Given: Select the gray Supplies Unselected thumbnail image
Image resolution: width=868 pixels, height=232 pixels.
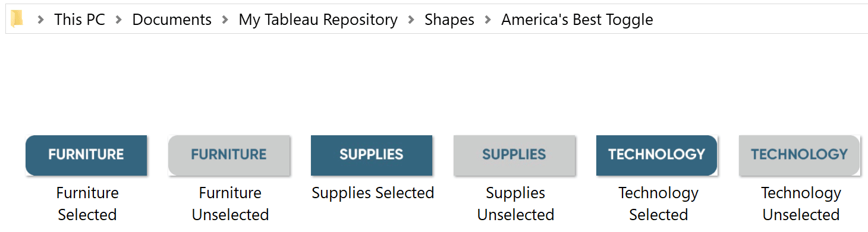Looking at the screenshot, I should coord(514,155).
